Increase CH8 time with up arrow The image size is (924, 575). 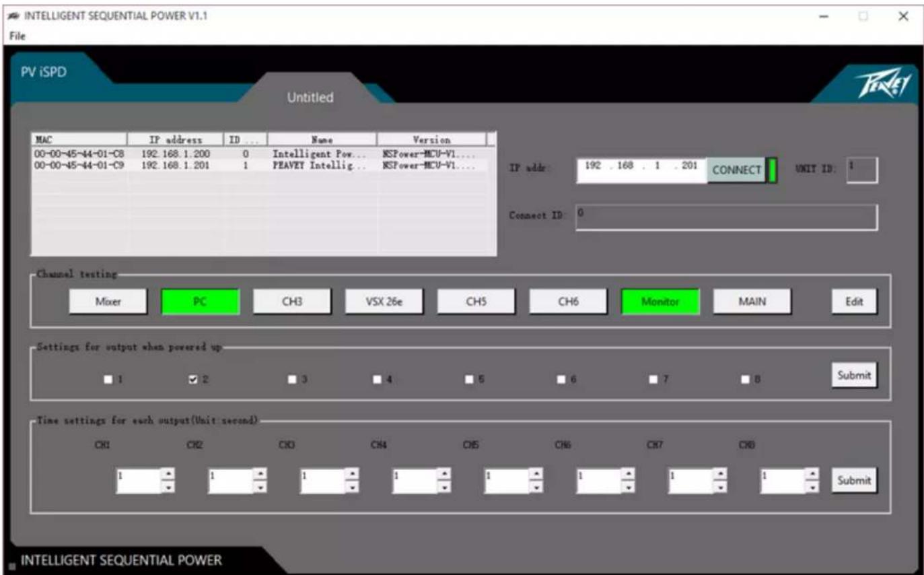pyautogui.click(x=814, y=475)
